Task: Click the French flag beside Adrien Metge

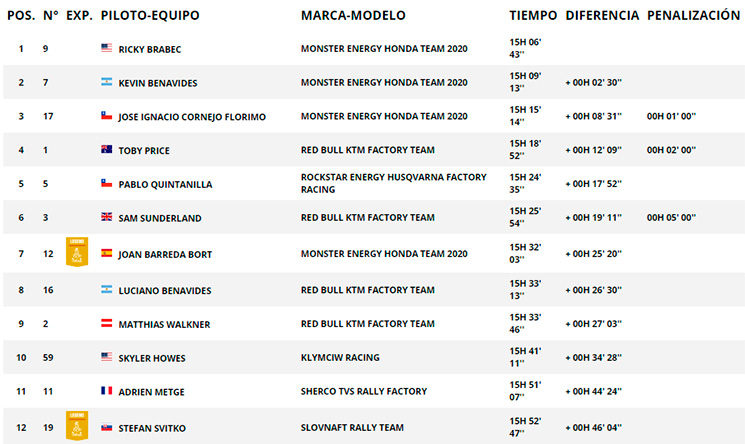Action: tap(106, 391)
